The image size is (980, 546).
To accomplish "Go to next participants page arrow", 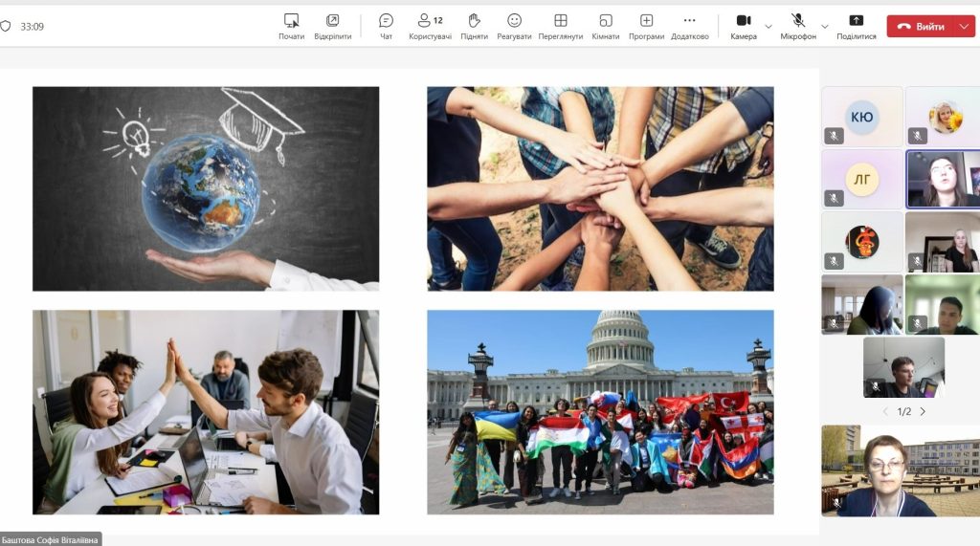I will coord(923,411).
